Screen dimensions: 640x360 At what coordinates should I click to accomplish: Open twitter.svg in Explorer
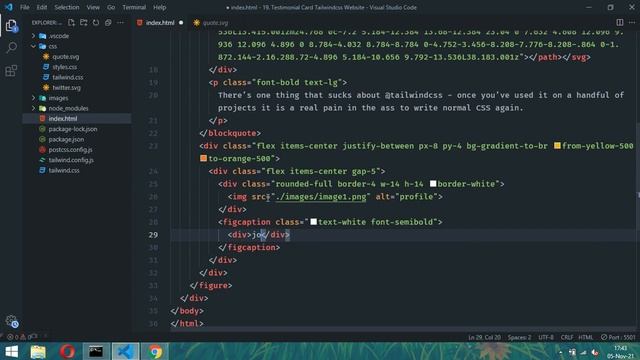[x=66, y=87]
